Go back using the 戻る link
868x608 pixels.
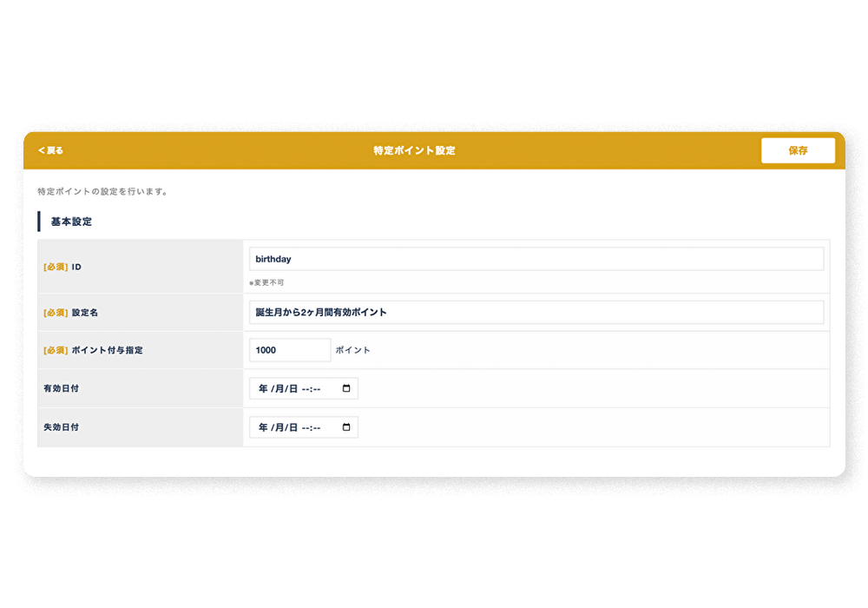50,150
